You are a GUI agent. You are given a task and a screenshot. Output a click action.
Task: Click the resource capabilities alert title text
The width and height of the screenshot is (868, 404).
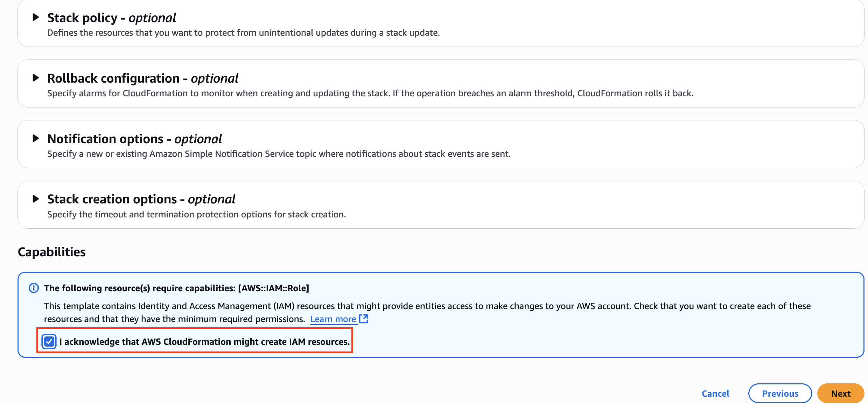176,288
